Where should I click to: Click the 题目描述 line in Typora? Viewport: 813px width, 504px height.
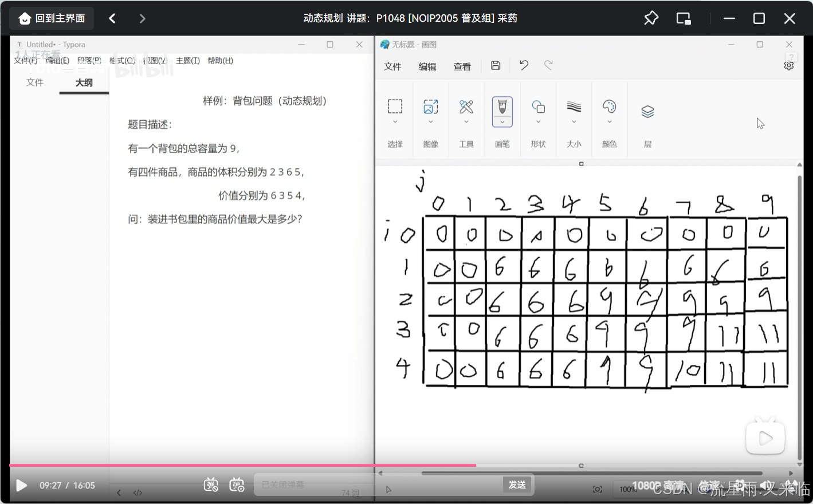pos(150,124)
